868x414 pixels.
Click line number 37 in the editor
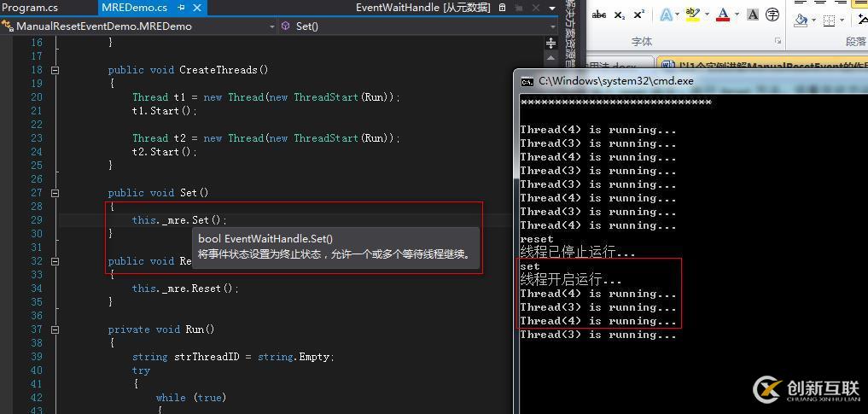pyautogui.click(x=36, y=329)
